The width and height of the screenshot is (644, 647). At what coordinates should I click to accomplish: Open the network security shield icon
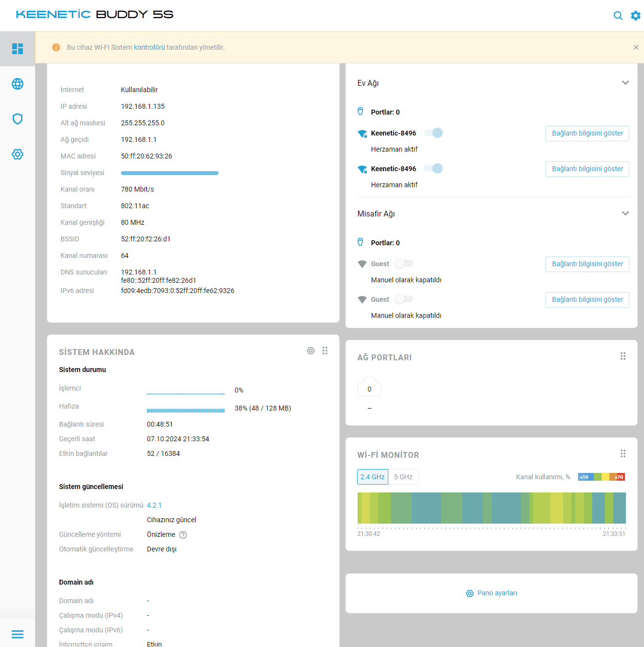(18, 119)
